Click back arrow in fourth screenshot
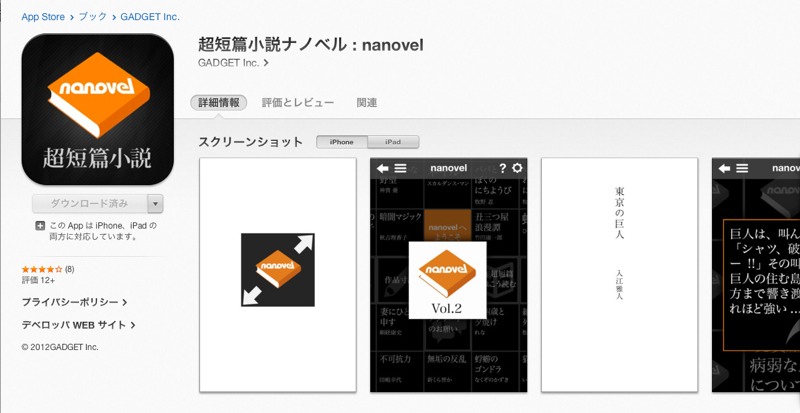Viewport: 800px width, 413px height. [724, 168]
